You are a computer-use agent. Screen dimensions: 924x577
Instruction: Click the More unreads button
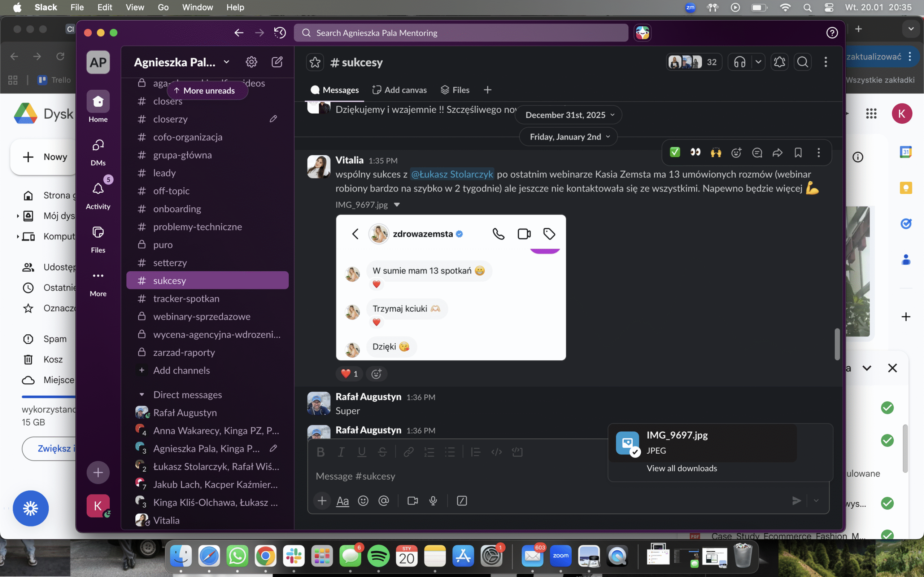207,91
